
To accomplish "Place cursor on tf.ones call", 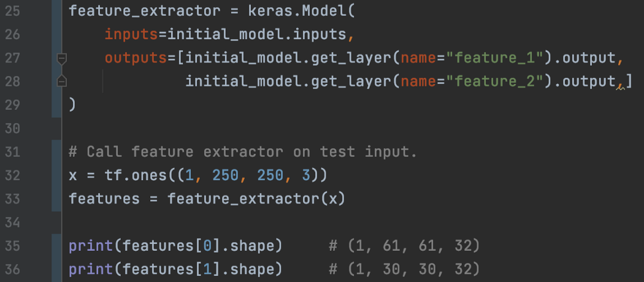I will [x=123, y=175].
